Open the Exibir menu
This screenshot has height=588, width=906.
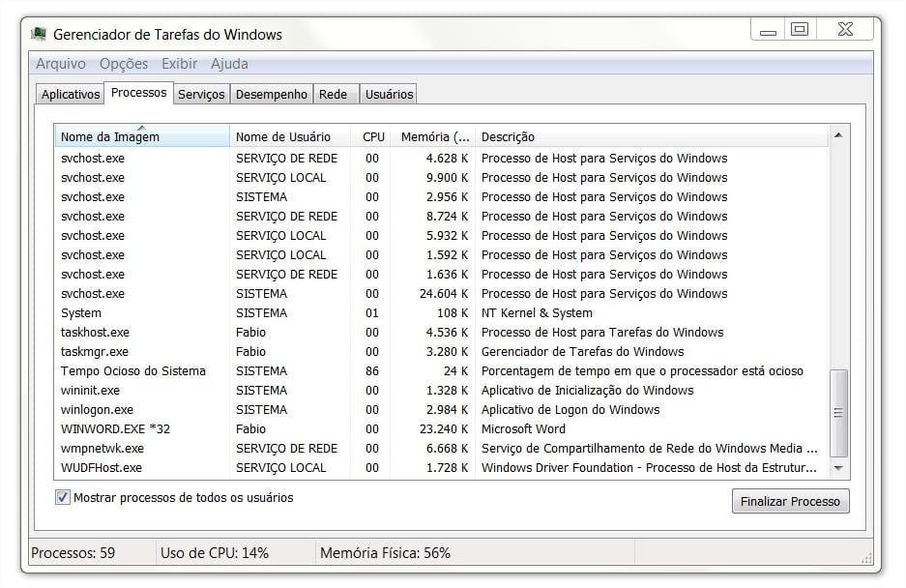click(179, 64)
